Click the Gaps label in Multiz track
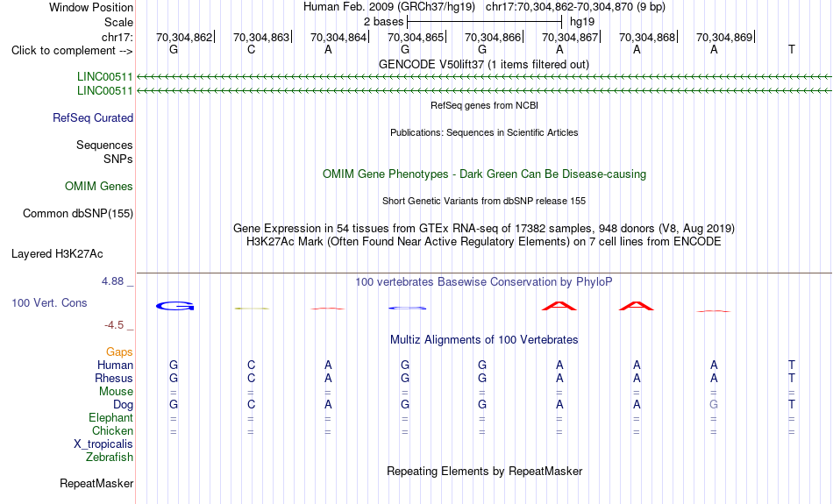Viewport: 833px width, 504px height. (x=119, y=351)
